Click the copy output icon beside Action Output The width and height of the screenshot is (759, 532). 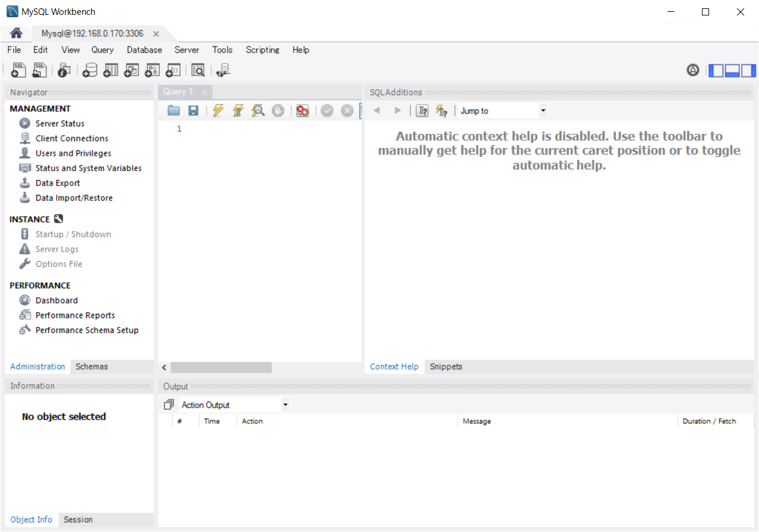click(x=169, y=405)
